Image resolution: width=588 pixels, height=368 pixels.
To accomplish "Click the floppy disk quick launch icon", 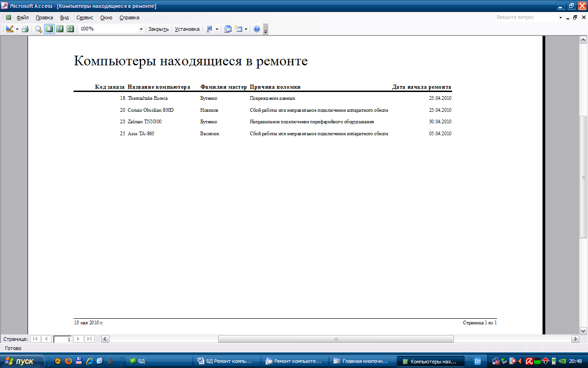I will coord(79,361).
